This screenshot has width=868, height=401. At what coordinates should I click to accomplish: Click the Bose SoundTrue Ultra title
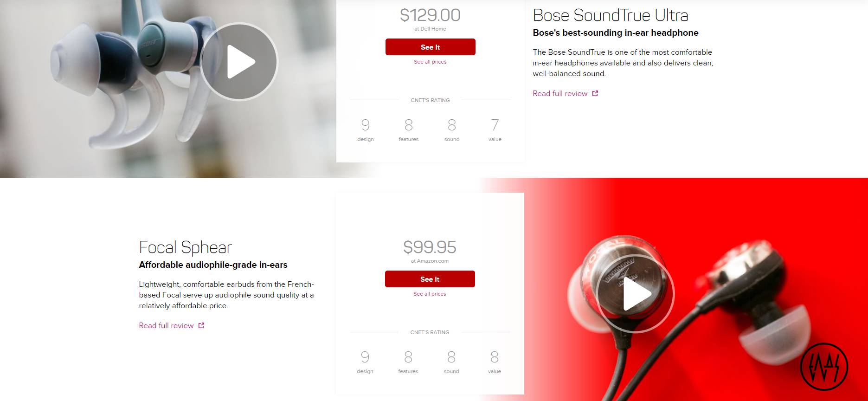click(x=611, y=15)
